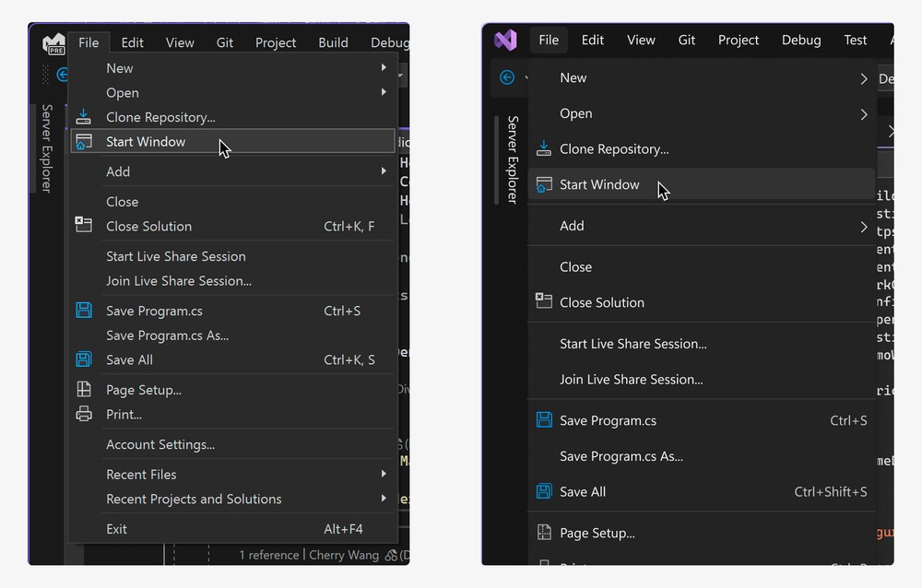This screenshot has width=922, height=588.
Task: Click the Print printer icon in left menu
Action: click(x=84, y=415)
